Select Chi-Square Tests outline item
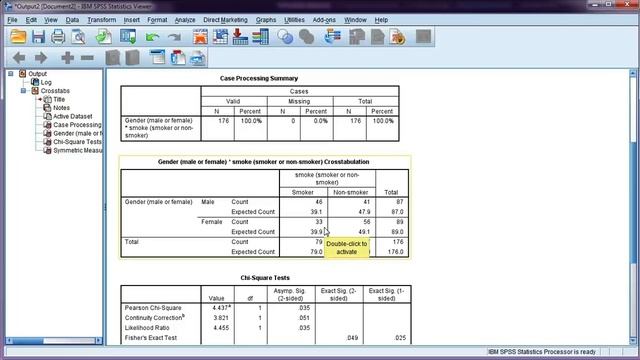The image size is (640, 360). tap(77, 142)
